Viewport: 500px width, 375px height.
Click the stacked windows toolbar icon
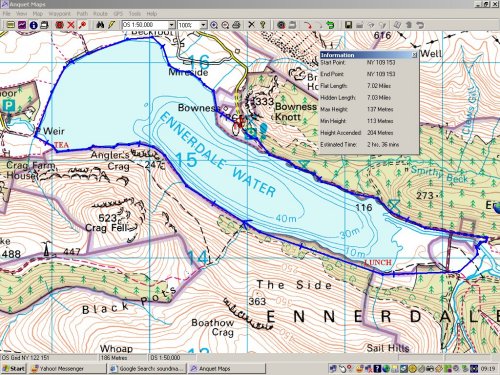44,25
